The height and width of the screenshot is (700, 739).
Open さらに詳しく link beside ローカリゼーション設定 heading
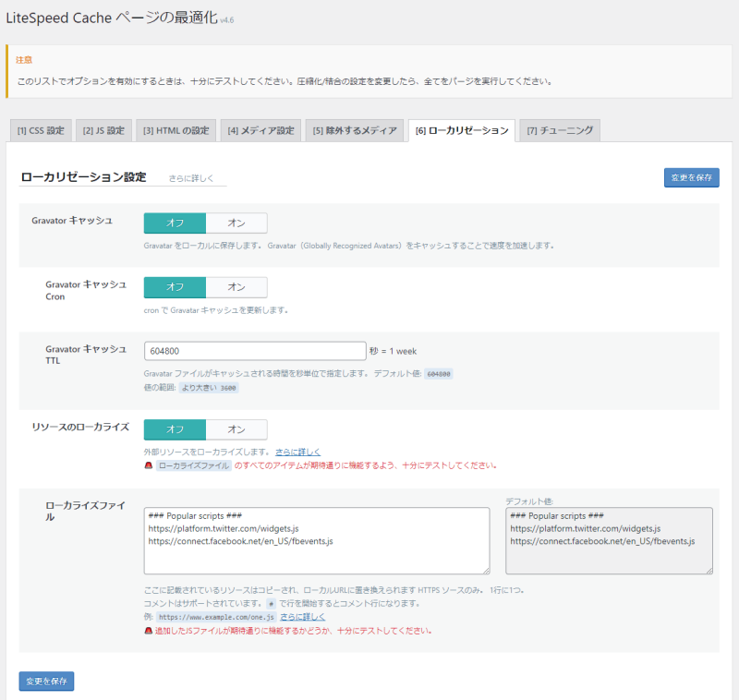click(191, 177)
